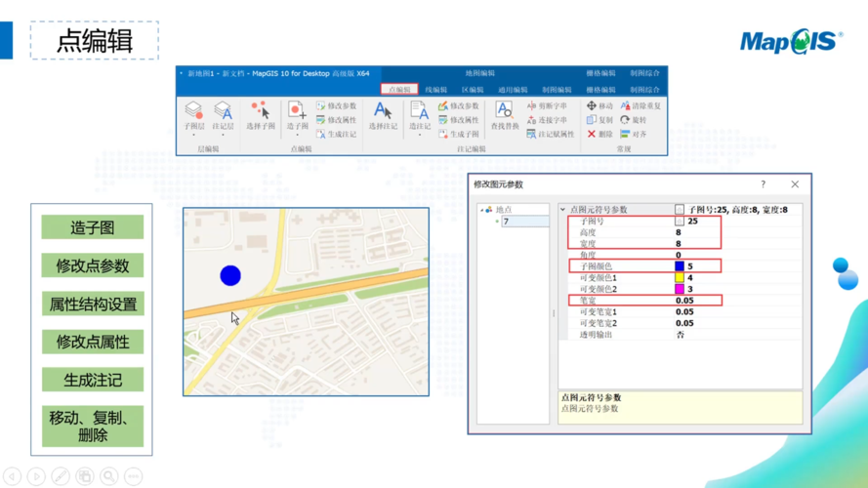Open the 子图层 dropdown arrow
This screenshot has height=488, width=868.
[x=194, y=135]
